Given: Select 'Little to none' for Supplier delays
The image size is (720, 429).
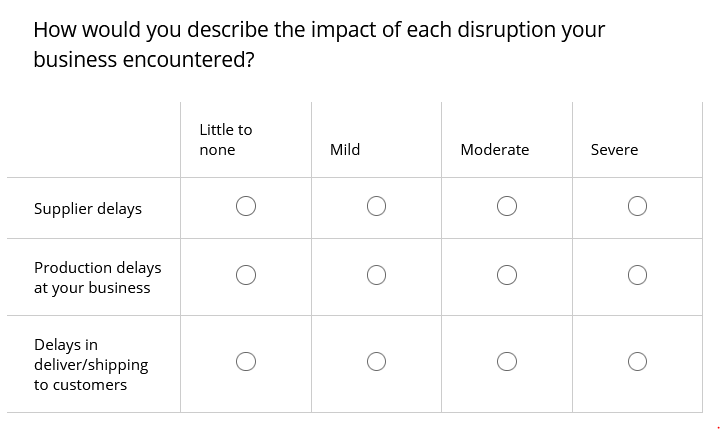Looking at the screenshot, I should click(x=246, y=206).
